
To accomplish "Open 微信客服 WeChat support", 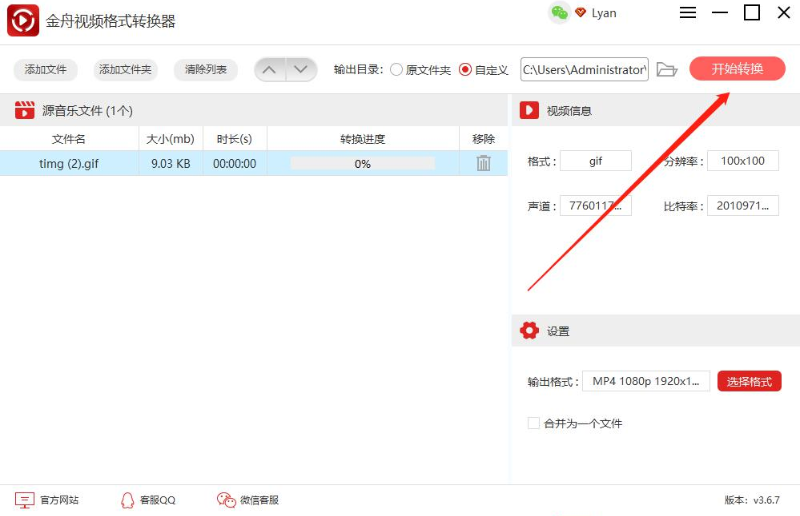I will 248,500.
